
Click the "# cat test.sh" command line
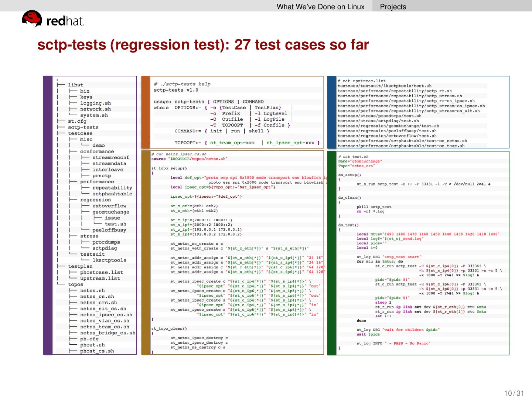(x=353, y=157)
